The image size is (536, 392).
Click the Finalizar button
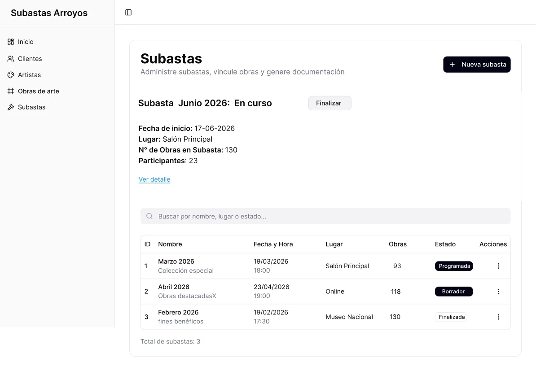[330, 103]
